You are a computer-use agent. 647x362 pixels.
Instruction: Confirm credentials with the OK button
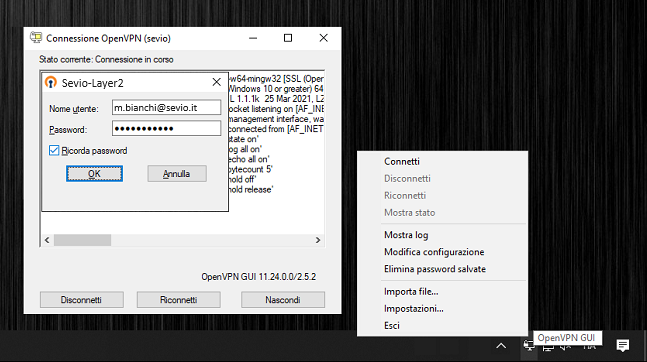[x=94, y=174]
